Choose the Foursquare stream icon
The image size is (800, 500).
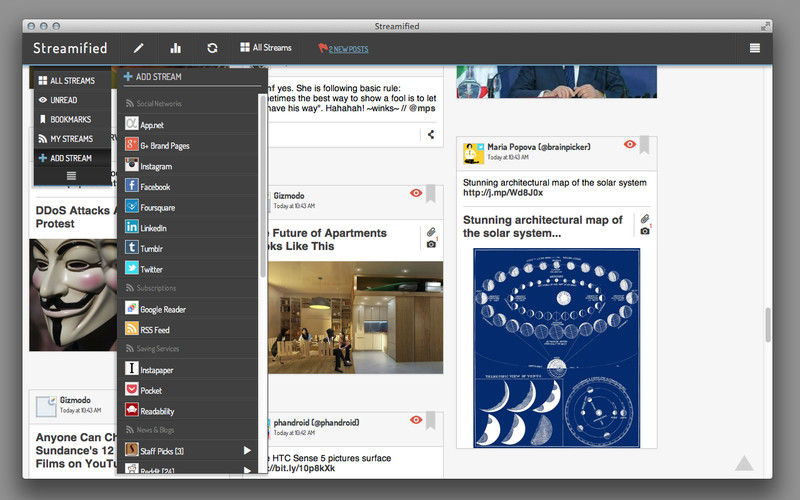click(x=132, y=206)
